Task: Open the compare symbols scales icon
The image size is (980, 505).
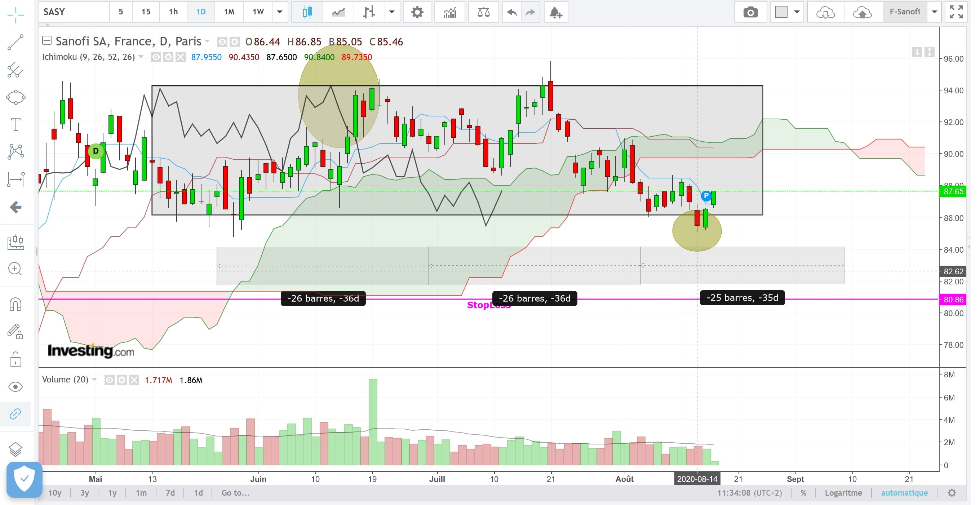Action: [x=484, y=13]
